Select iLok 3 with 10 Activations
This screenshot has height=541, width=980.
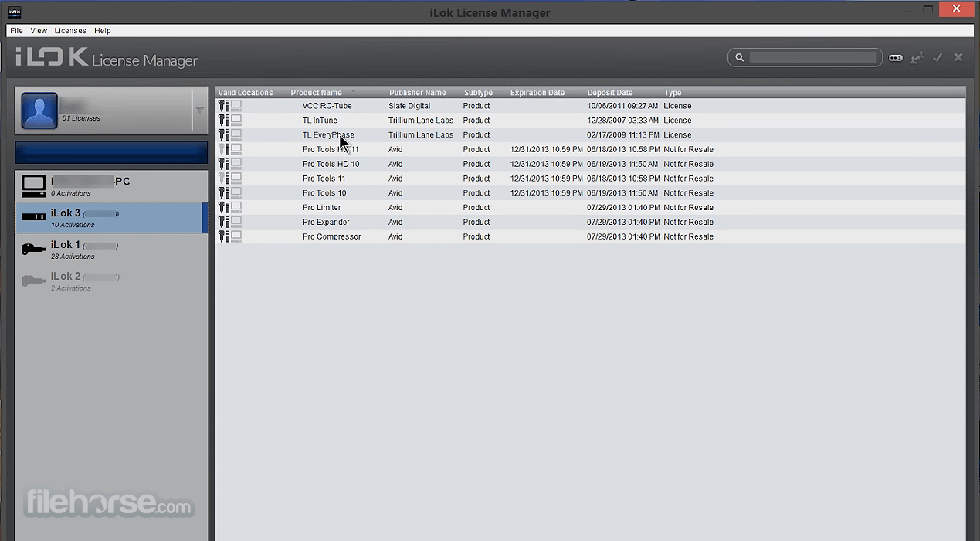(x=111, y=218)
